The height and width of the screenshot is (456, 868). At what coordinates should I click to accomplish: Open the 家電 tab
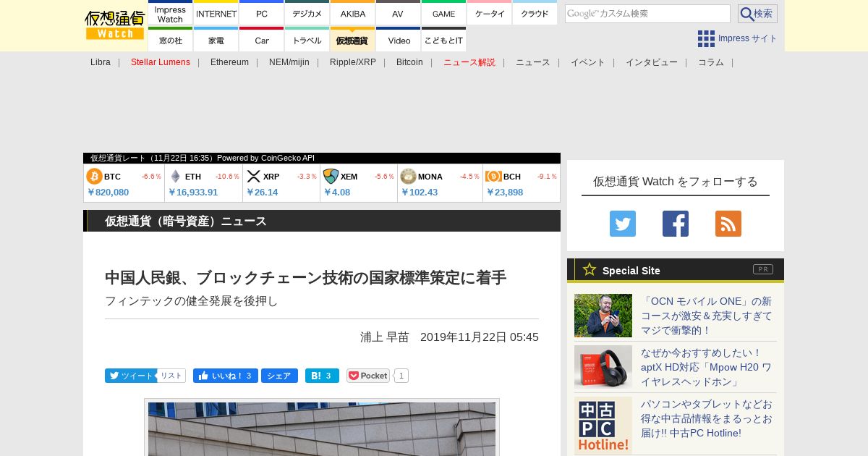(216, 40)
